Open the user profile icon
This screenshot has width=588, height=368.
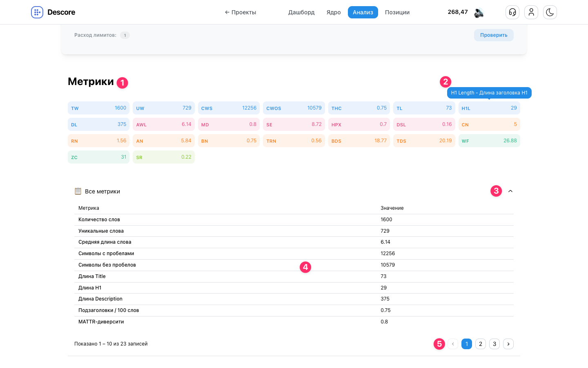(531, 12)
